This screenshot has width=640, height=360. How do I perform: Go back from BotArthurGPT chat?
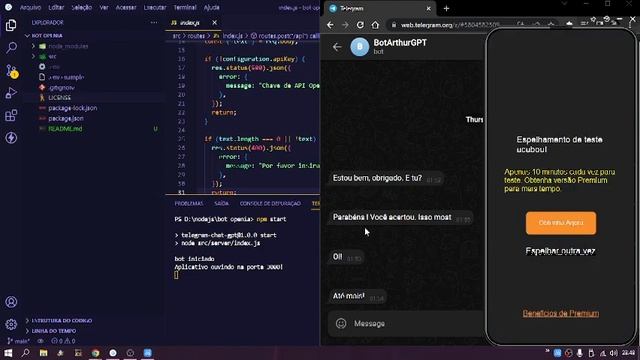[x=337, y=47]
